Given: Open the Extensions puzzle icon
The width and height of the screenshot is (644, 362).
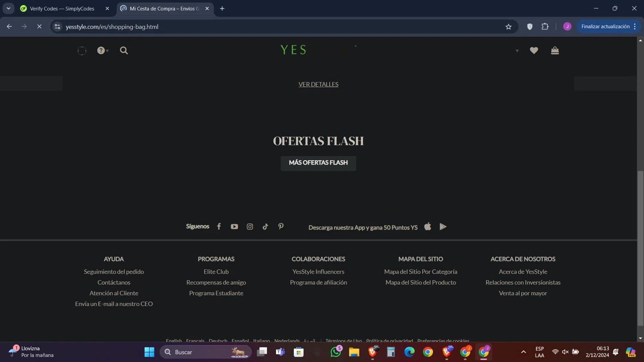Looking at the screenshot, I should coord(545,27).
